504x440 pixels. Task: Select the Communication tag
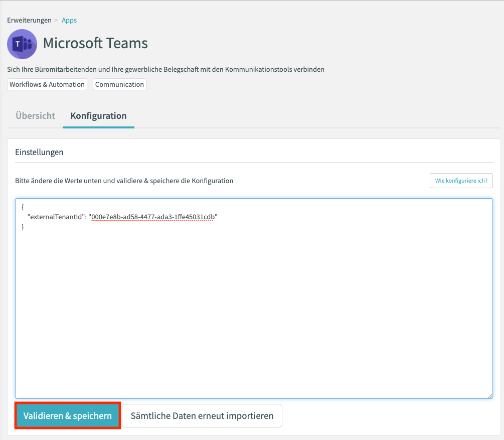[119, 84]
